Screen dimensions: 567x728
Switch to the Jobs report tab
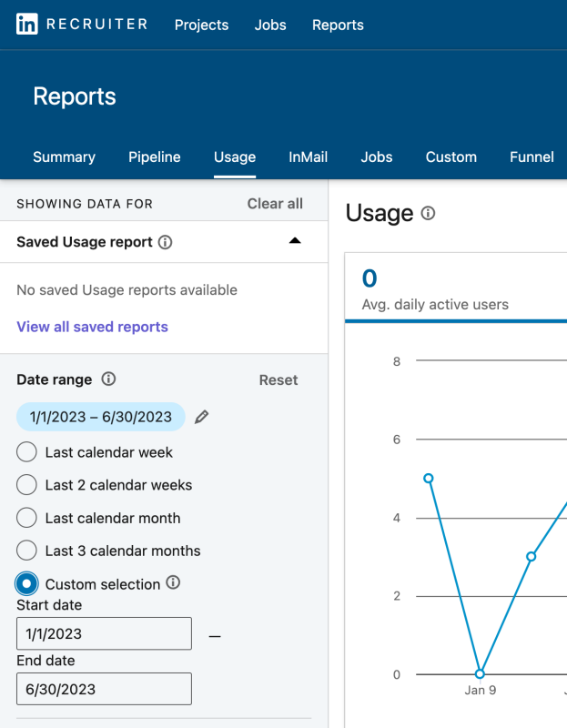[x=377, y=157]
